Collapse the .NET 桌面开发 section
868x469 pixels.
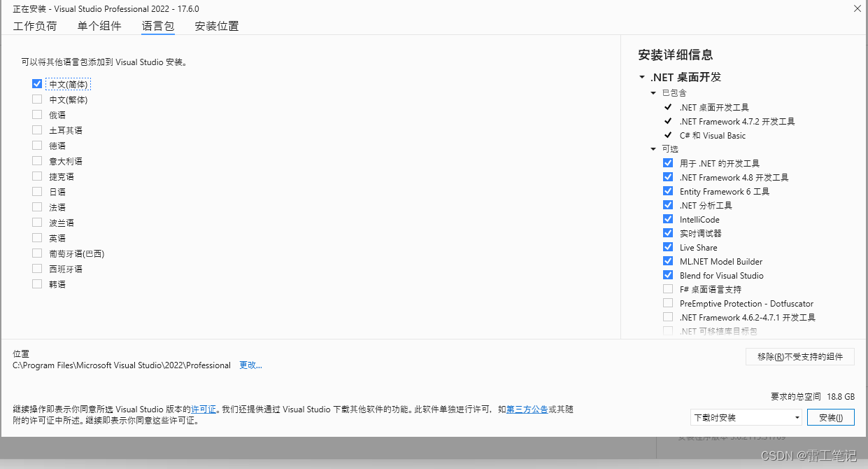641,78
